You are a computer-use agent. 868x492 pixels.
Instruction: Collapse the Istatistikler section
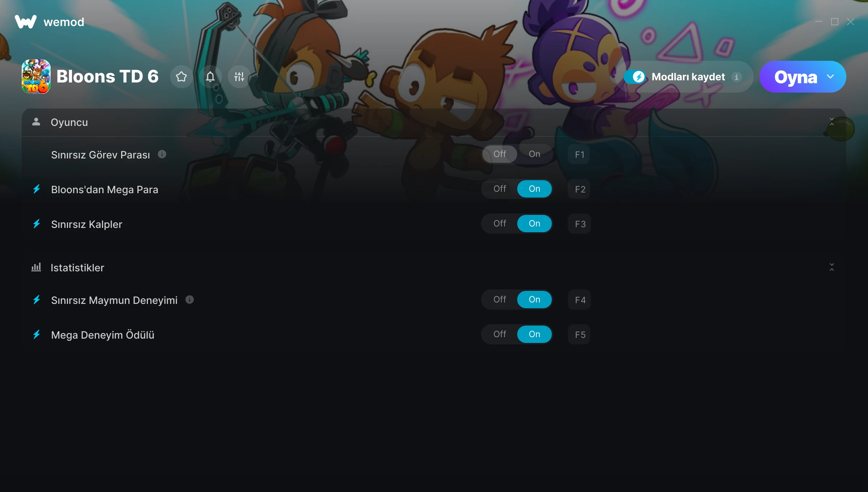coord(832,267)
